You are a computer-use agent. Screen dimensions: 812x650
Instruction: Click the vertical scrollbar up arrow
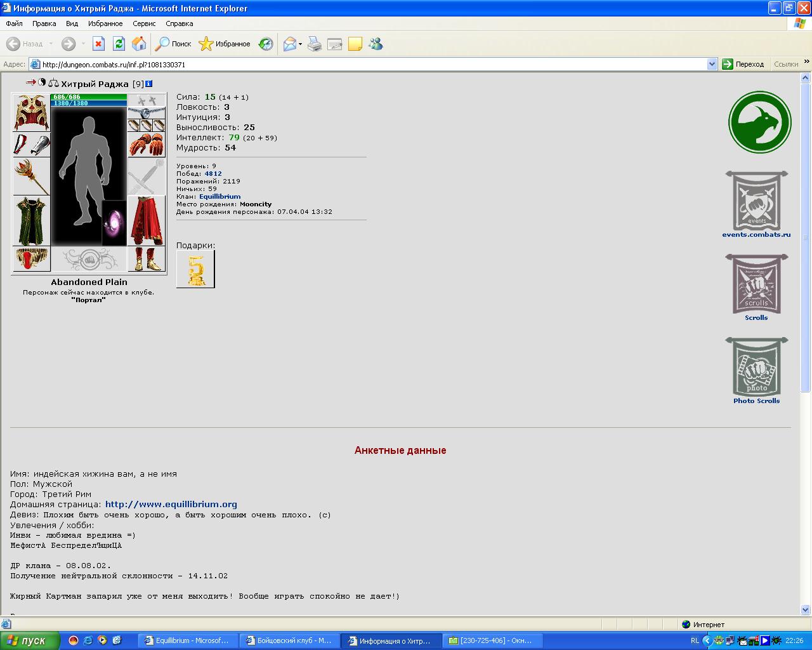[x=806, y=78]
